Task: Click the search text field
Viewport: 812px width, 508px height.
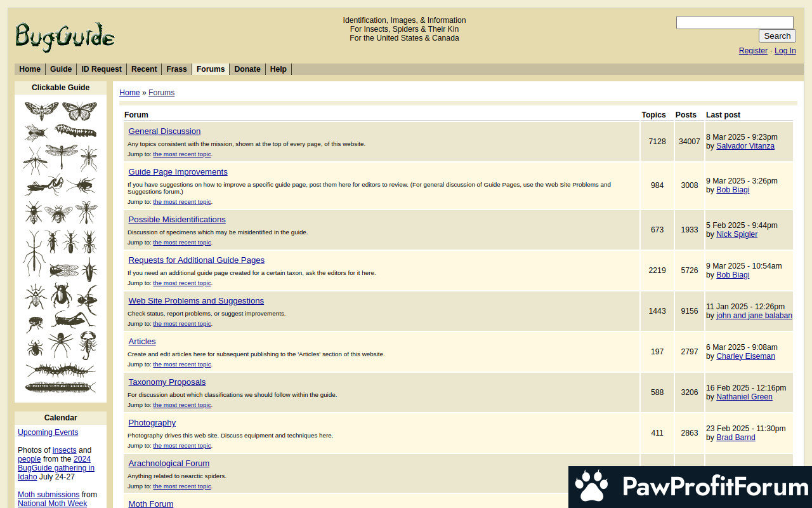Action: click(x=735, y=23)
